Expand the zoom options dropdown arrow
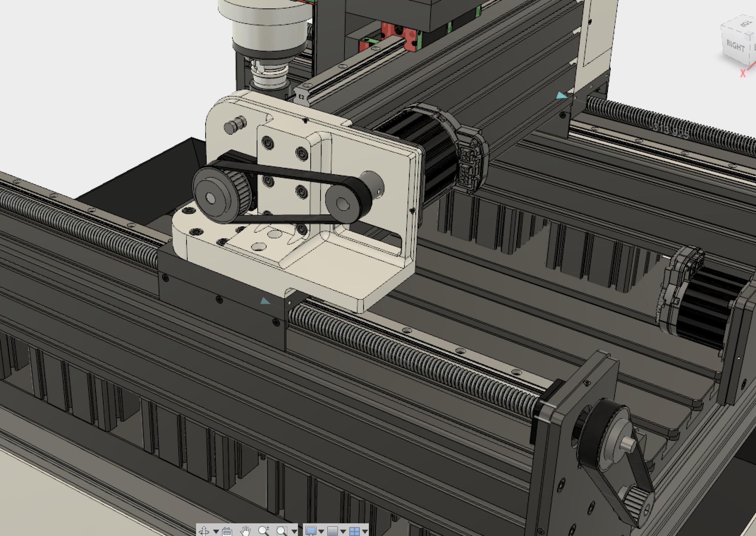The image size is (756, 536). tap(294, 531)
